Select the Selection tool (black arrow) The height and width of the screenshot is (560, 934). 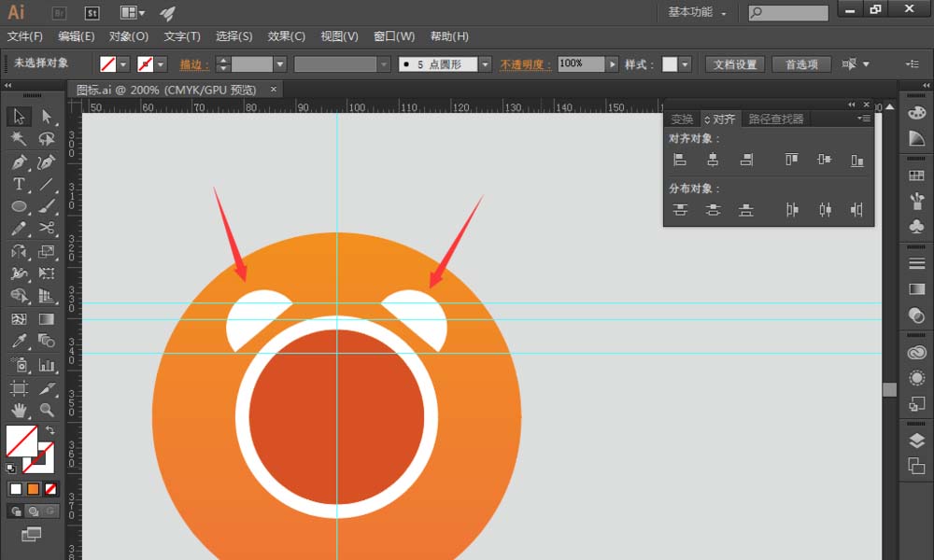(x=19, y=116)
